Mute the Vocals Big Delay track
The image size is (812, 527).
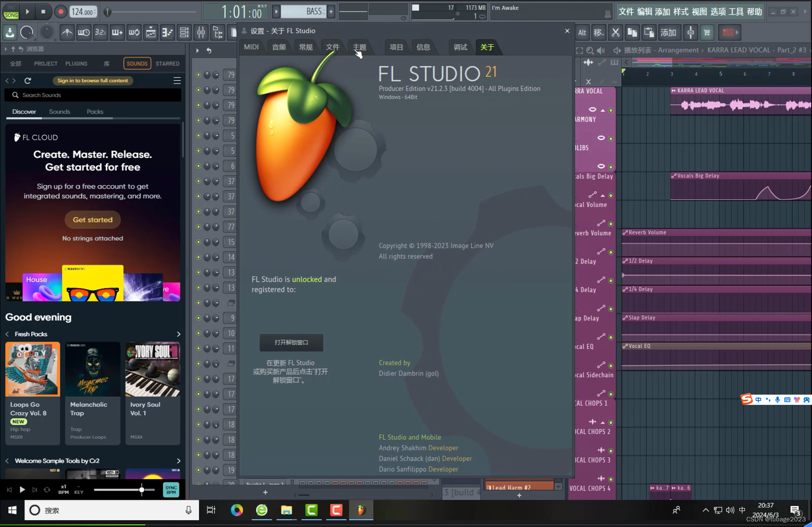[x=611, y=196]
